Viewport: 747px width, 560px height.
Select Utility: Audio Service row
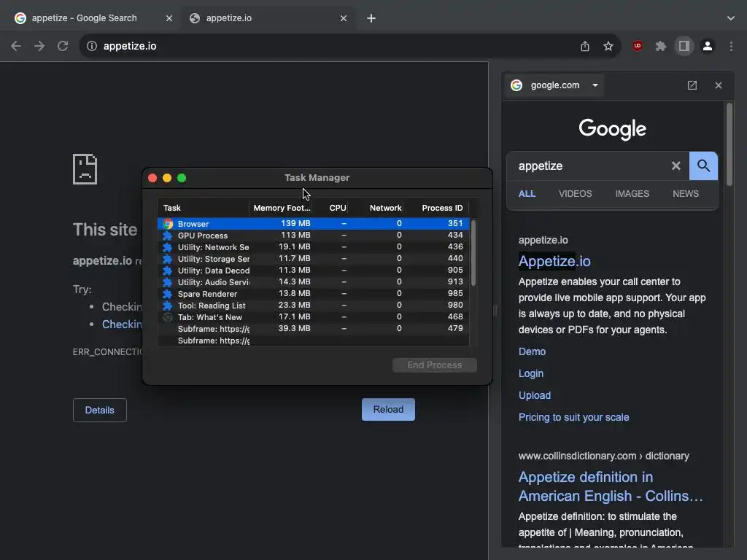313,282
